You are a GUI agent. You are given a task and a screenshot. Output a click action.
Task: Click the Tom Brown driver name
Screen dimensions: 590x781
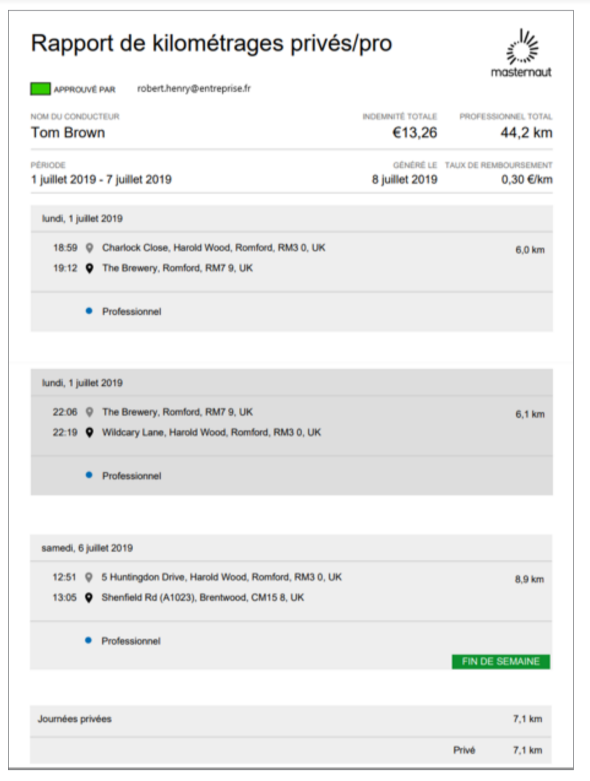[x=68, y=132]
